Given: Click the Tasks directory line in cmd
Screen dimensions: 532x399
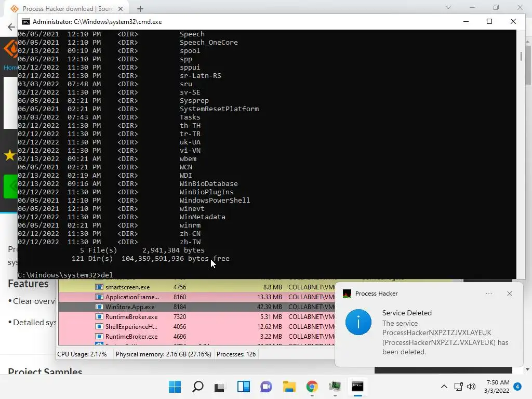Looking at the screenshot, I should (x=109, y=117).
